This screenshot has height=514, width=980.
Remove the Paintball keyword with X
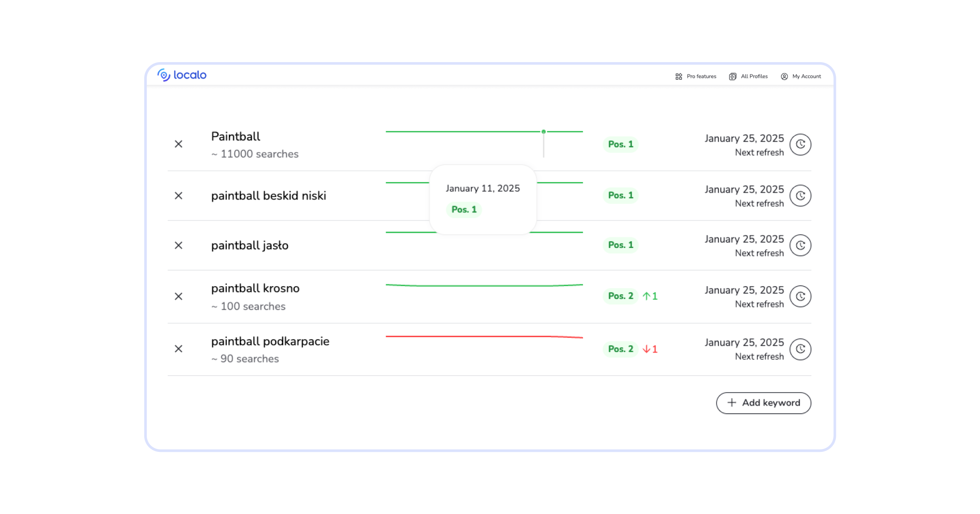point(179,144)
